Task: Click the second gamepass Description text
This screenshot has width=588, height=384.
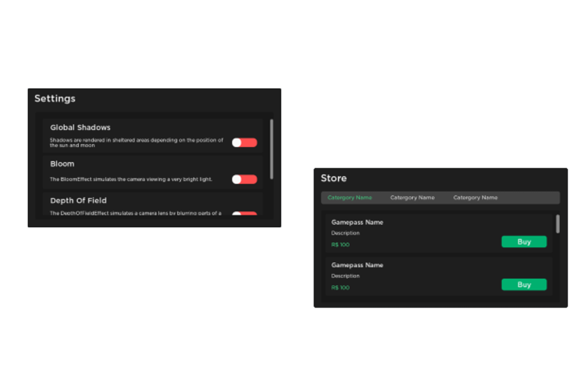Action: click(346, 276)
